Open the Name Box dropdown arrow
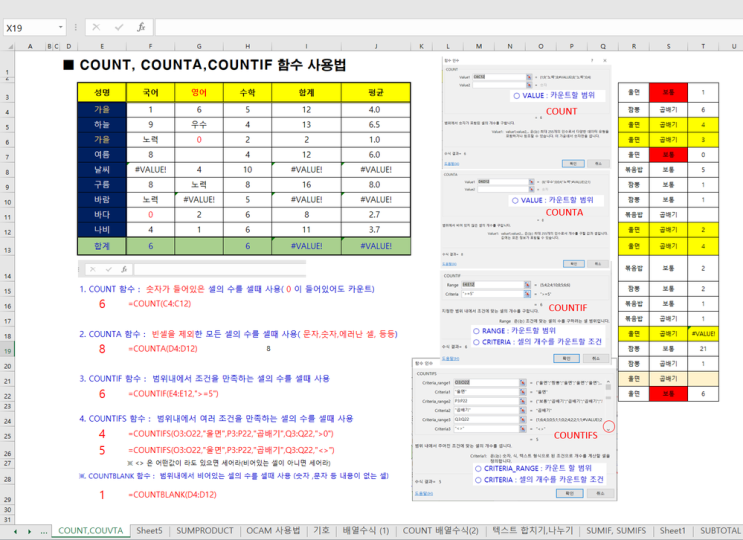 coord(61,27)
